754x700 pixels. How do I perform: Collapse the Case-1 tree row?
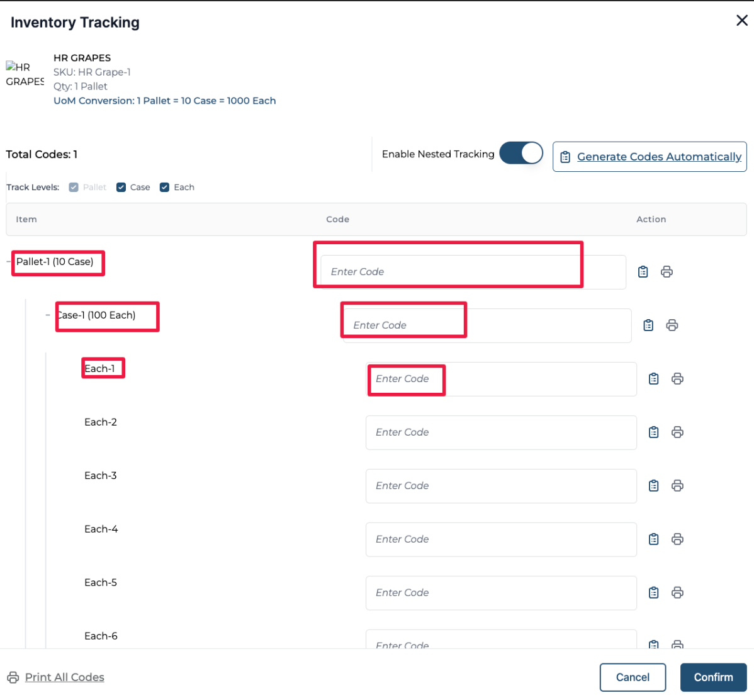tap(48, 315)
